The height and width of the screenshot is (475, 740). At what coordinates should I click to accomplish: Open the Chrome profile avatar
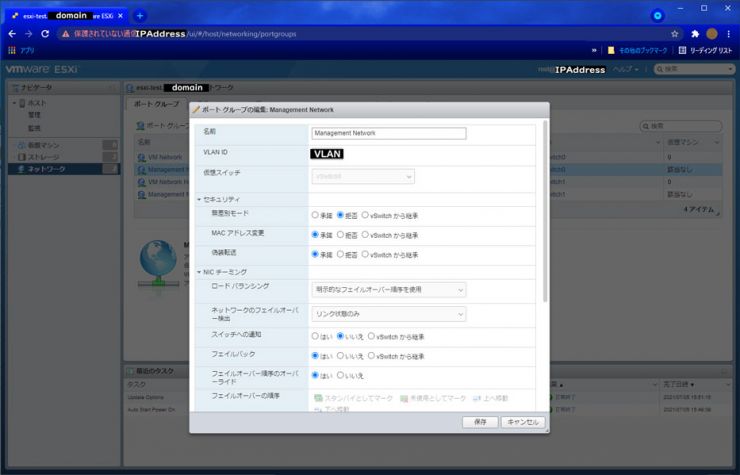point(712,34)
